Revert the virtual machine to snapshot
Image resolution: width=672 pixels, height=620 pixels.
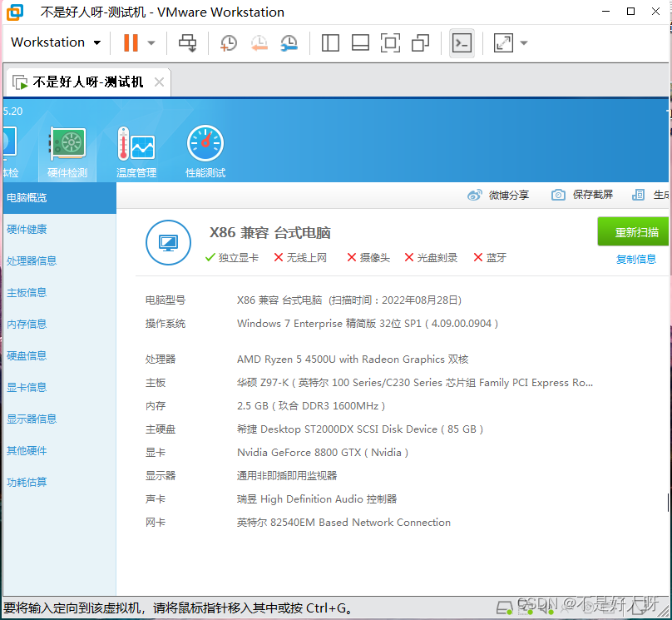259,43
